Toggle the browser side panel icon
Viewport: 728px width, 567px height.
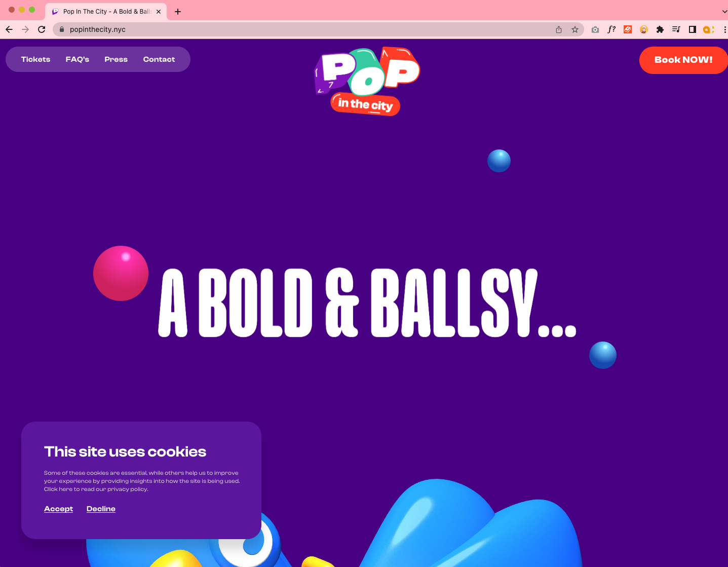coord(693,29)
